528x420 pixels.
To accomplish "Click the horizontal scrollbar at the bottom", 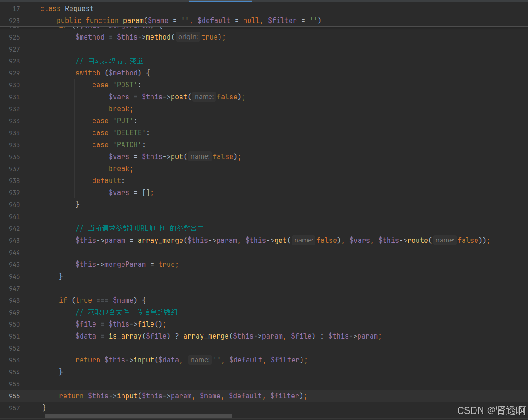I will 138,415.
